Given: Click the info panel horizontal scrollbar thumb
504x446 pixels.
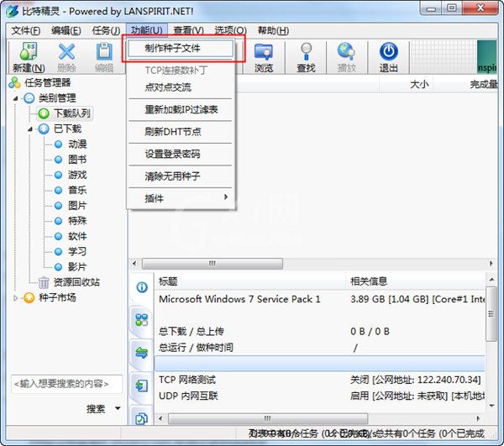Looking at the screenshot, I should point(268,418).
